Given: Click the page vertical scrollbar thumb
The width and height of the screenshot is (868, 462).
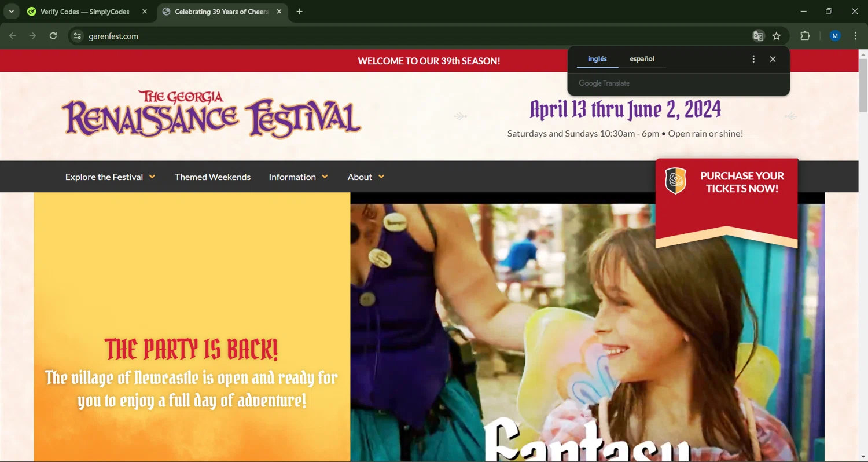Looking at the screenshot, I should tap(863, 86).
